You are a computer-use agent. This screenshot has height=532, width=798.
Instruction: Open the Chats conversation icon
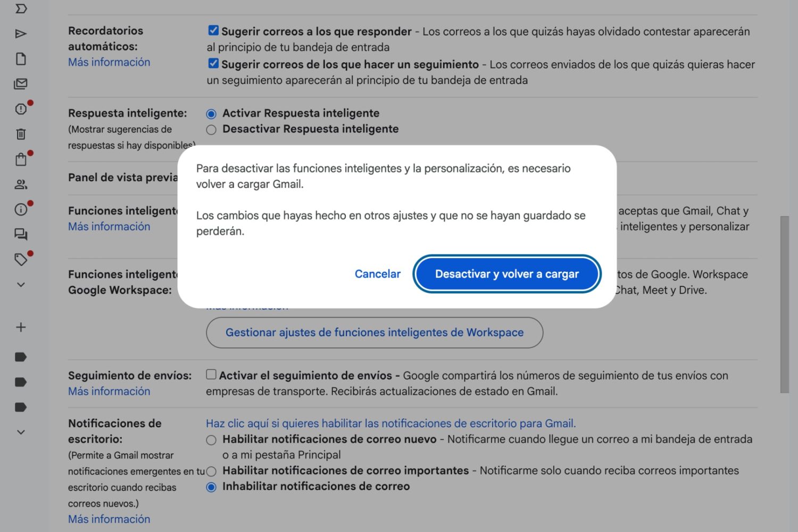(21, 234)
